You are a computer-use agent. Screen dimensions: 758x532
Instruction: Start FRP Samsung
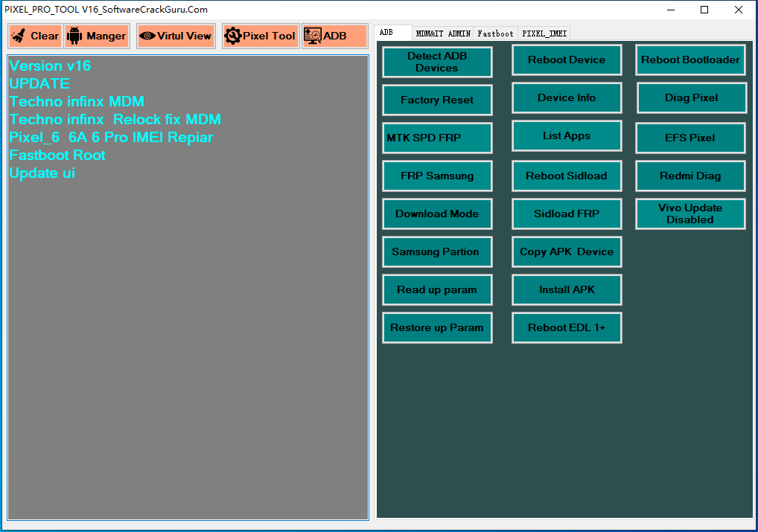[x=437, y=176]
